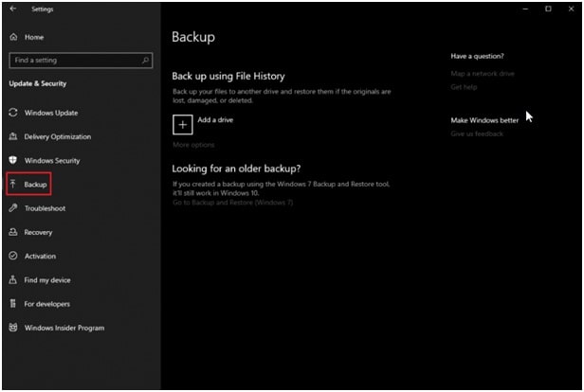Click the Recovery icon
This screenshot has width=584, height=392.
[13, 232]
